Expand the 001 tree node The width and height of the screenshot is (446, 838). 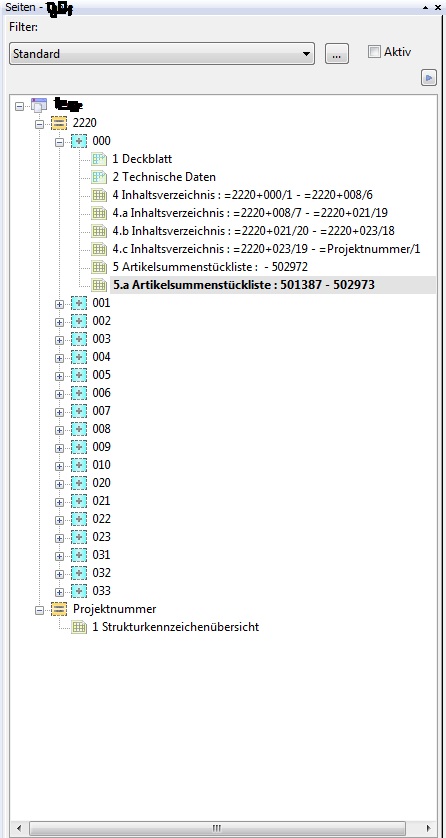[59, 304]
